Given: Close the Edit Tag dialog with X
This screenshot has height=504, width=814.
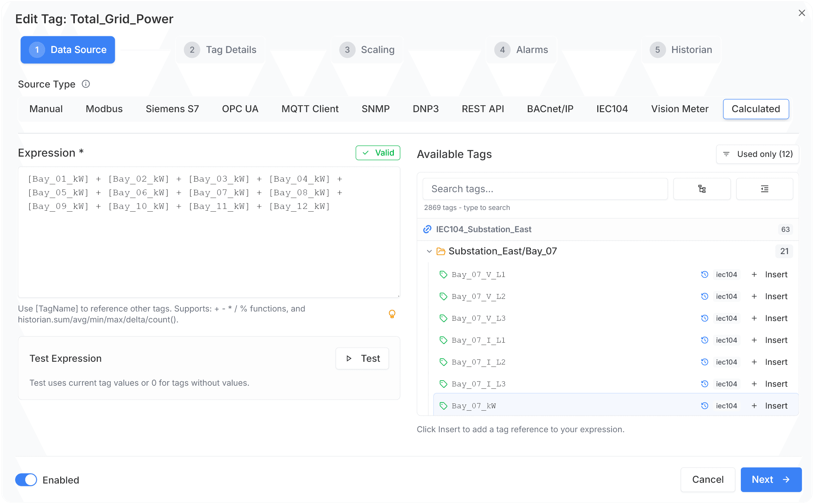Looking at the screenshot, I should pos(802,13).
